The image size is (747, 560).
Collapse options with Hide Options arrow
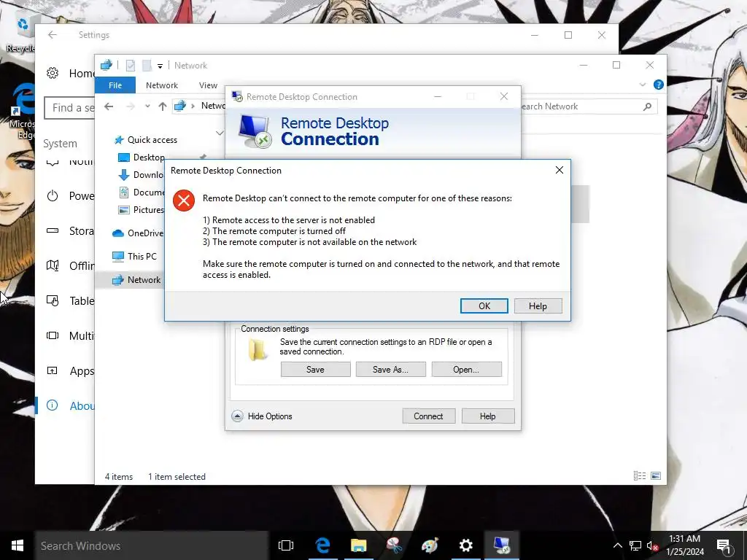click(x=237, y=416)
